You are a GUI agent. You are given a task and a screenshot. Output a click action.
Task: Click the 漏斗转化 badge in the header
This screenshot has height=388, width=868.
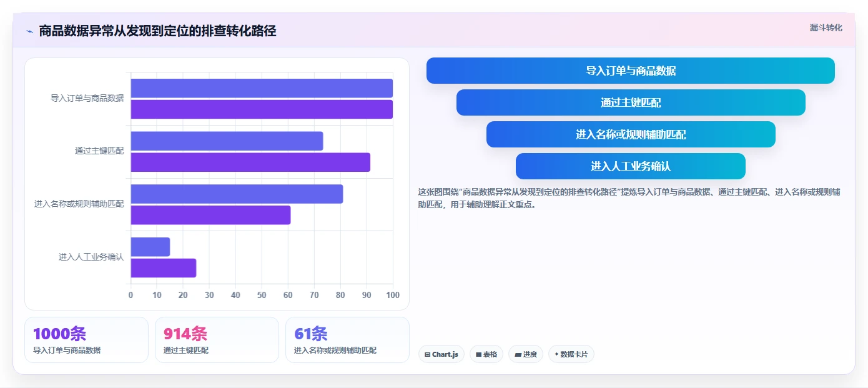(826, 27)
